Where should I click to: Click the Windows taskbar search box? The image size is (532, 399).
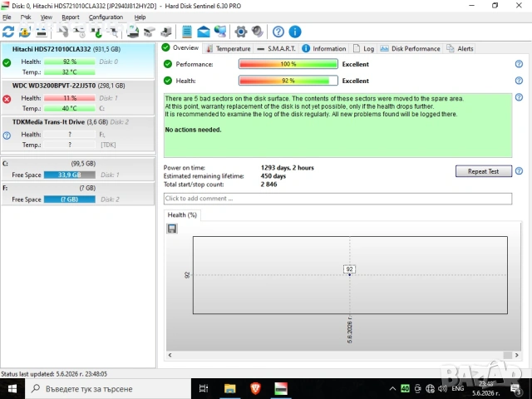click(x=108, y=389)
